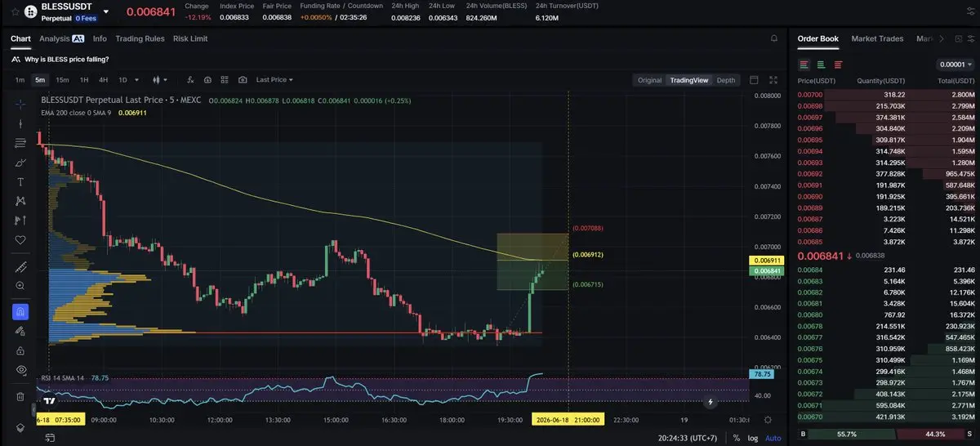Select the 1D timeframe
The height and width of the screenshot is (446, 980).
pos(122,80)
